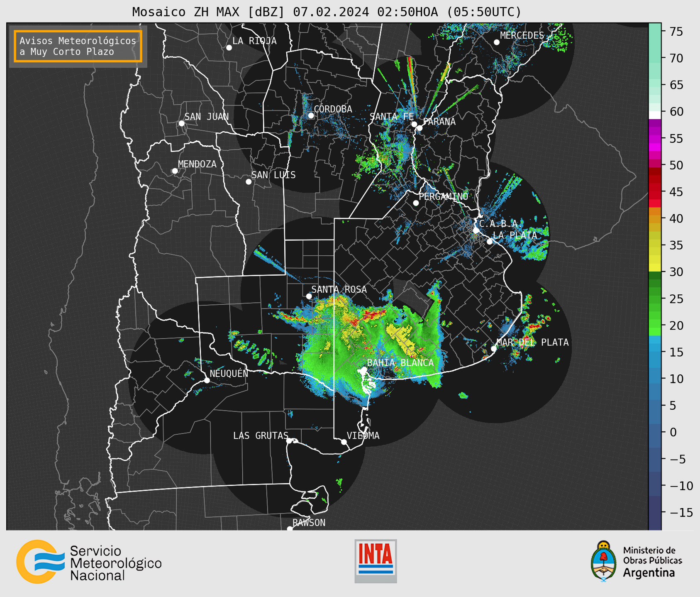Click the 45 value on the dBZ scale
This screenshot has height=597, width=700.
[x=676, y=192]
